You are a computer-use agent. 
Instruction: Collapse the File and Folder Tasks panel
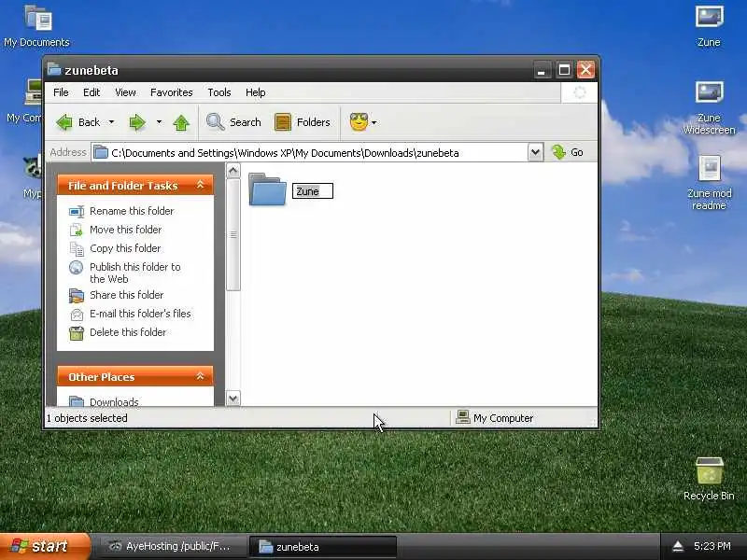point(201,185)
